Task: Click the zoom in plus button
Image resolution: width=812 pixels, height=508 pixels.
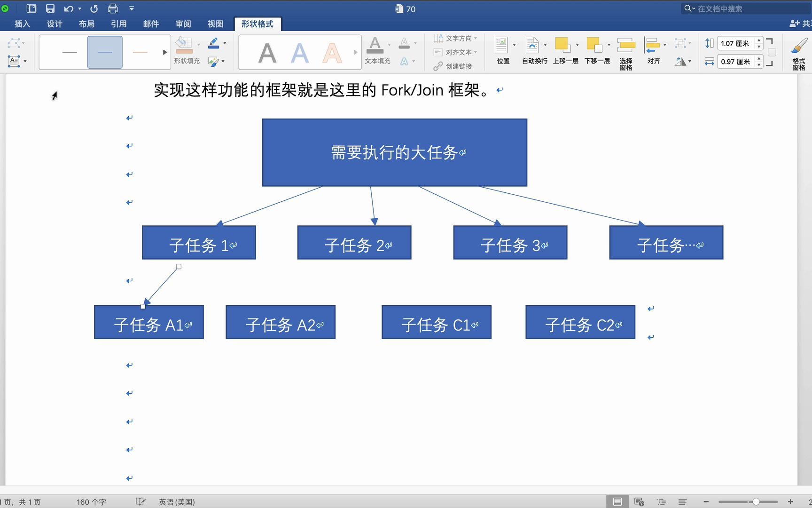Action: [790, 502]
